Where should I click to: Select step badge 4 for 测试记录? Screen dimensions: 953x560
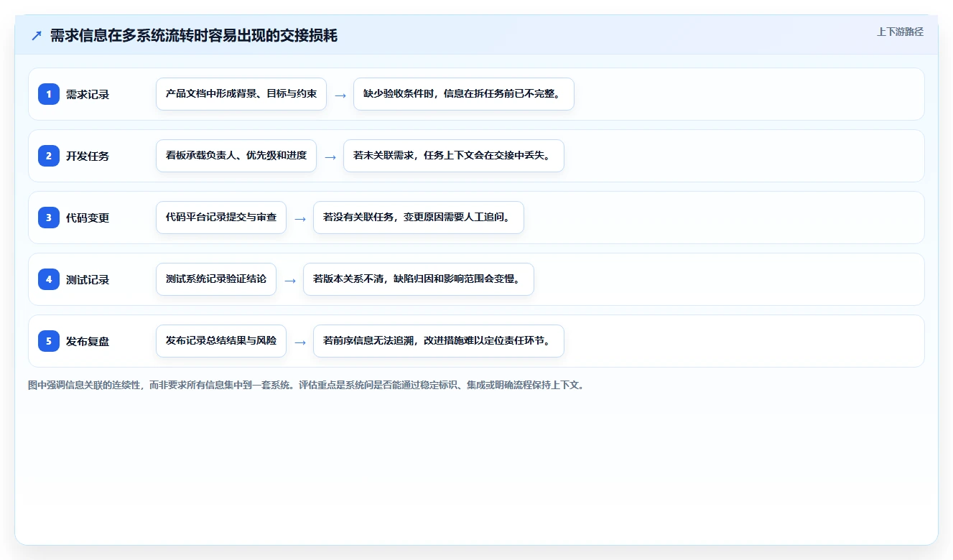(x=49, y=279)
